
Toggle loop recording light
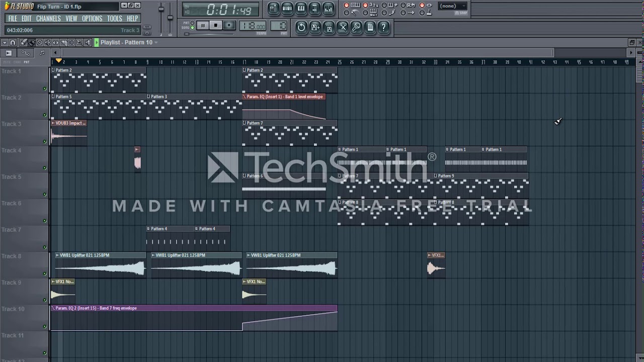click(403, 5)
